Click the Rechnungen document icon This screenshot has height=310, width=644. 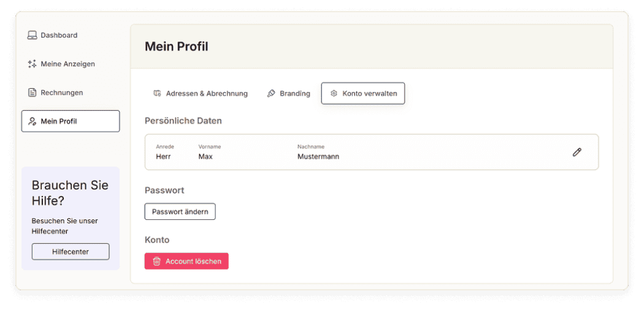32,93
